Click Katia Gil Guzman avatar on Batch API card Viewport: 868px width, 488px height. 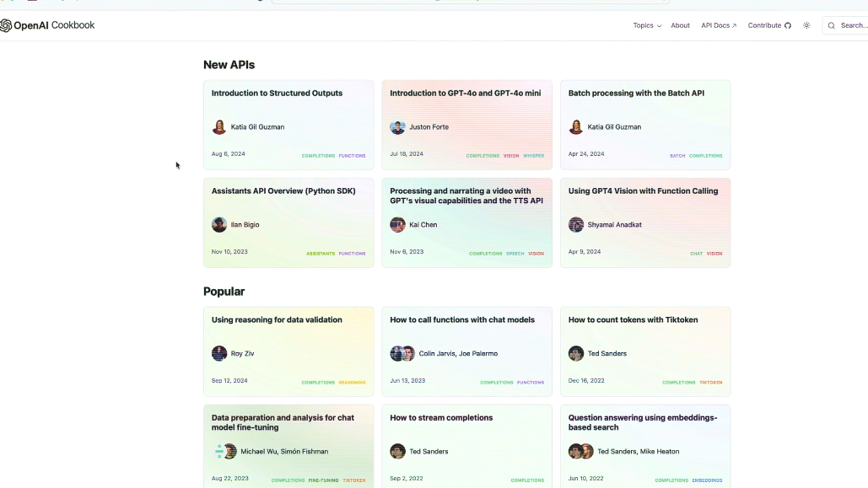[575, 126]
